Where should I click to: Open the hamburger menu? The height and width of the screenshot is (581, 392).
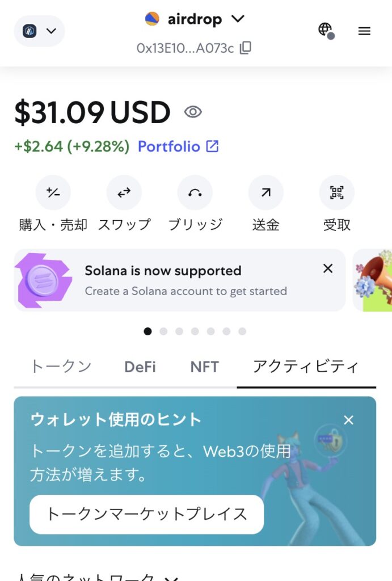point(364,31)
